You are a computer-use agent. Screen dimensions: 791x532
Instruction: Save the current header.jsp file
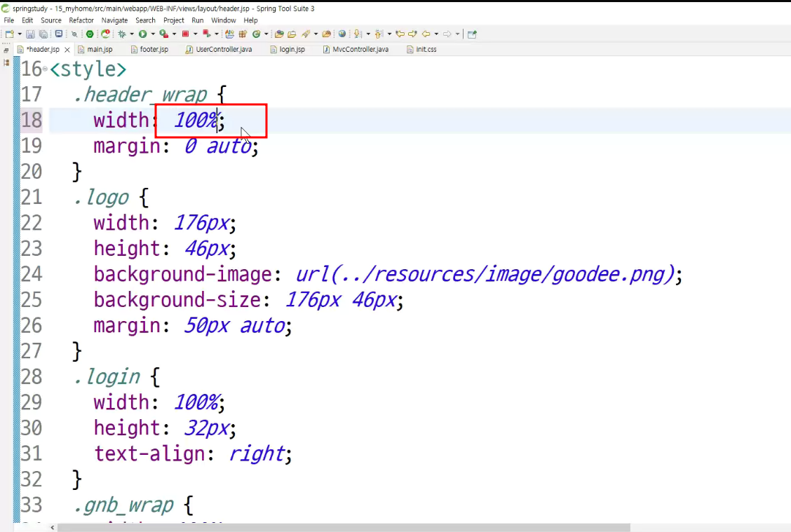coord(30,34)
